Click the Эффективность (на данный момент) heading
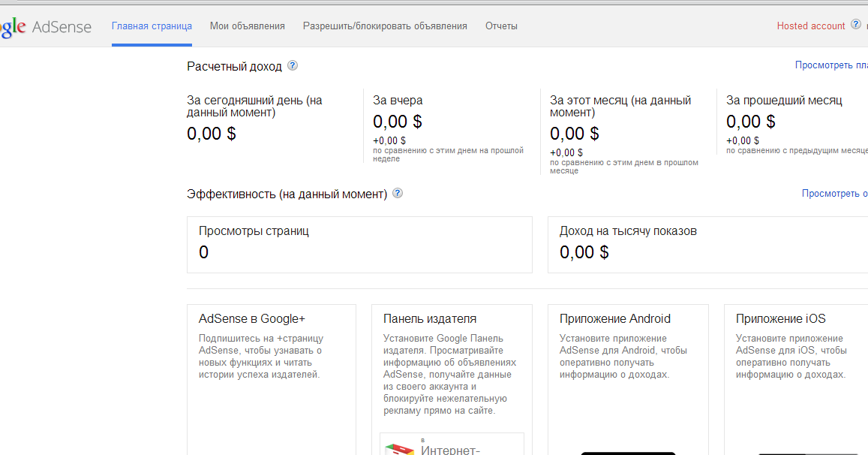 287,194
